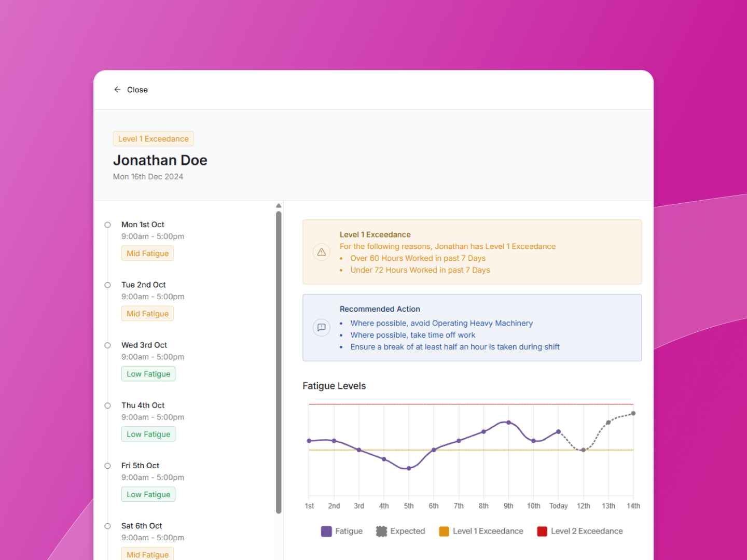Click the Level 1 Exceedance header badge
Screen dimensions: 747x560
click(153, 139)
